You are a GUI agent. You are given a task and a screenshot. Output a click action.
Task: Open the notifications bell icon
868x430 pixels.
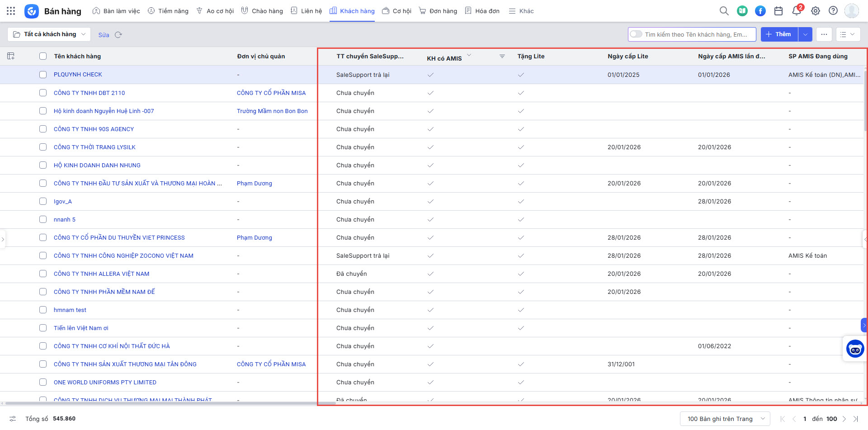pos(797,11)
